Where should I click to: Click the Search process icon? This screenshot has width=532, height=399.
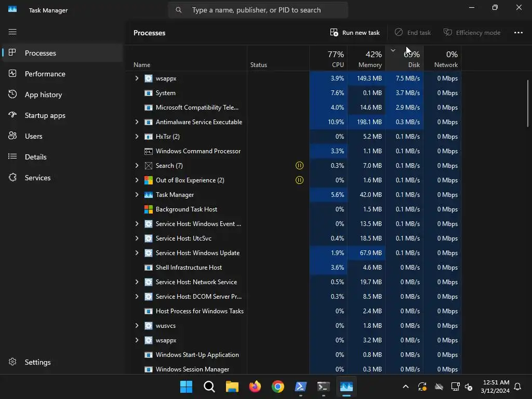click(149, 166)
